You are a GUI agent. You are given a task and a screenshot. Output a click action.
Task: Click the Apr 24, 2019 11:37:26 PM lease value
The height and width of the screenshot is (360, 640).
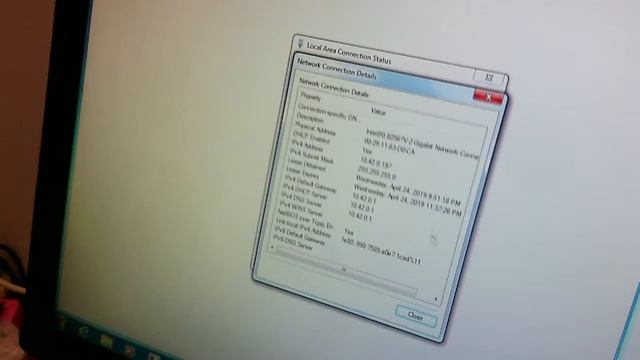click(407, 200)
